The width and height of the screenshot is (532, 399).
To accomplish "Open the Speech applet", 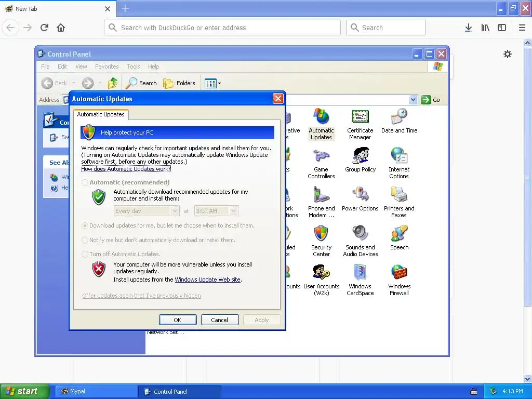I will click(x=399, y=238).
